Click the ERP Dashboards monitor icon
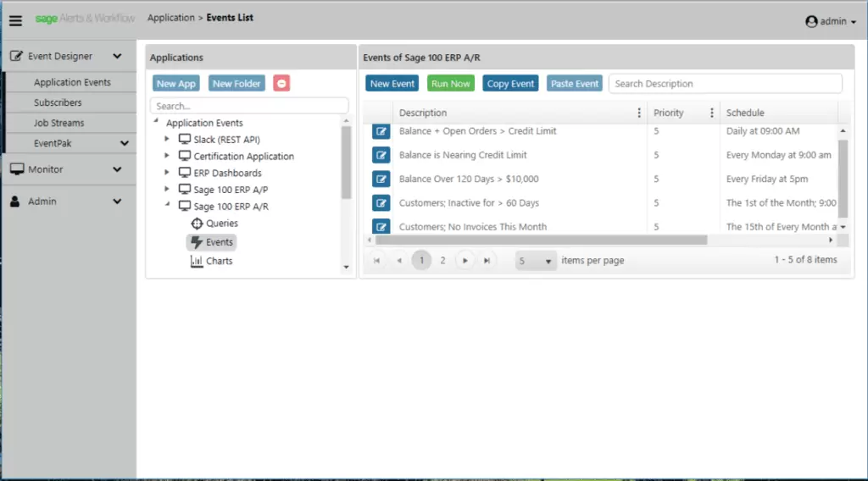Screen dimensions: 868x481 point(184,173)
